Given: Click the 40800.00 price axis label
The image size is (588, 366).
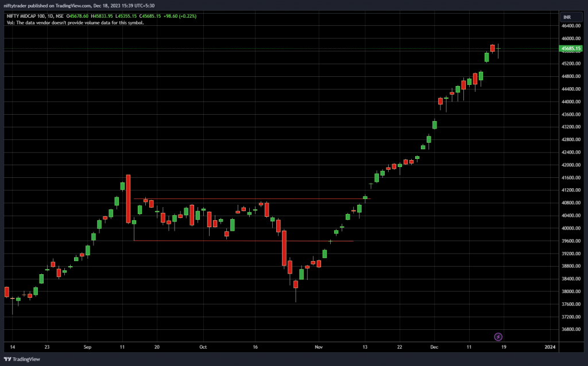Looking at the screenshot, I should pos(571,203).
